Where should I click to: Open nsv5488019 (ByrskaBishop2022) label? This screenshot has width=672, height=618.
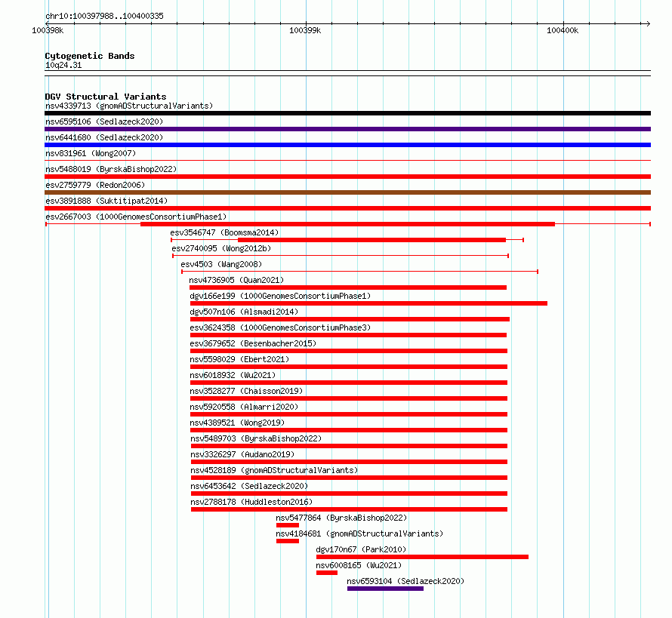pyautogui.click(x=111, y=169)
